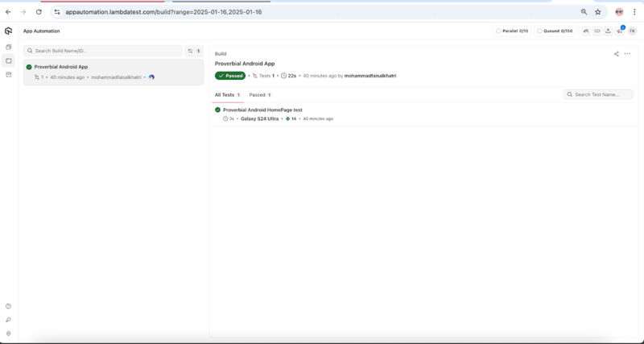
Task: Click the key icon in sidebar
Action: tap(8, 320)
